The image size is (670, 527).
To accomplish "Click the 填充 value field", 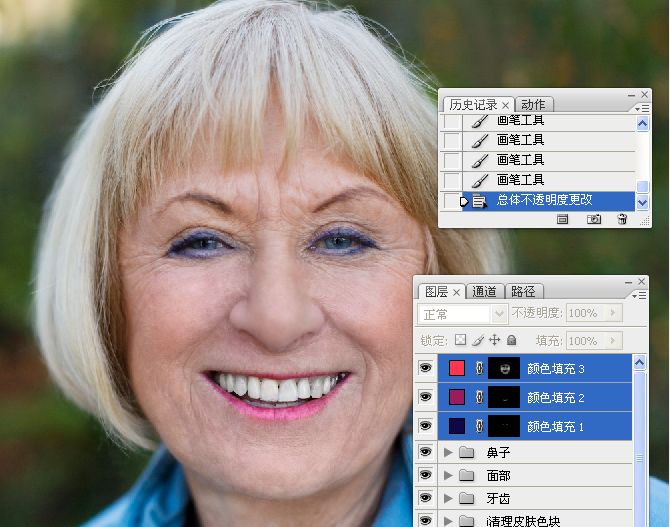I will [587, 341].
